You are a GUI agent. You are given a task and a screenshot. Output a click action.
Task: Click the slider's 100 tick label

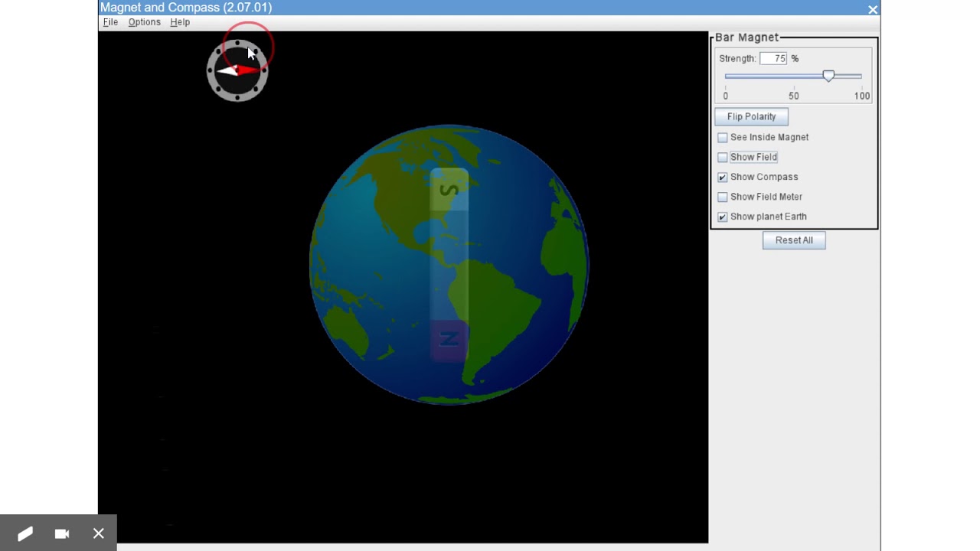(x=862, y=96)
